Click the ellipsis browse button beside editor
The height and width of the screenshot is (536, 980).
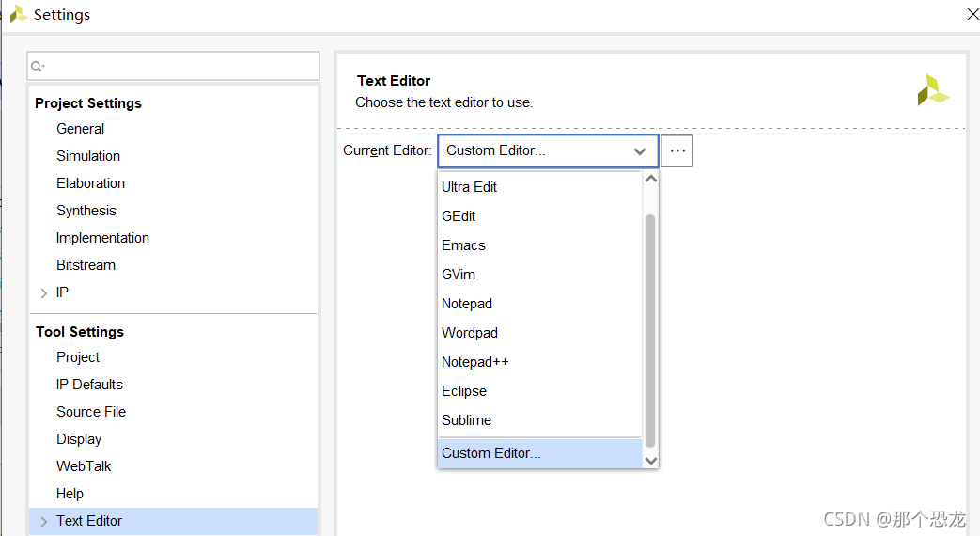pos(677,150)
